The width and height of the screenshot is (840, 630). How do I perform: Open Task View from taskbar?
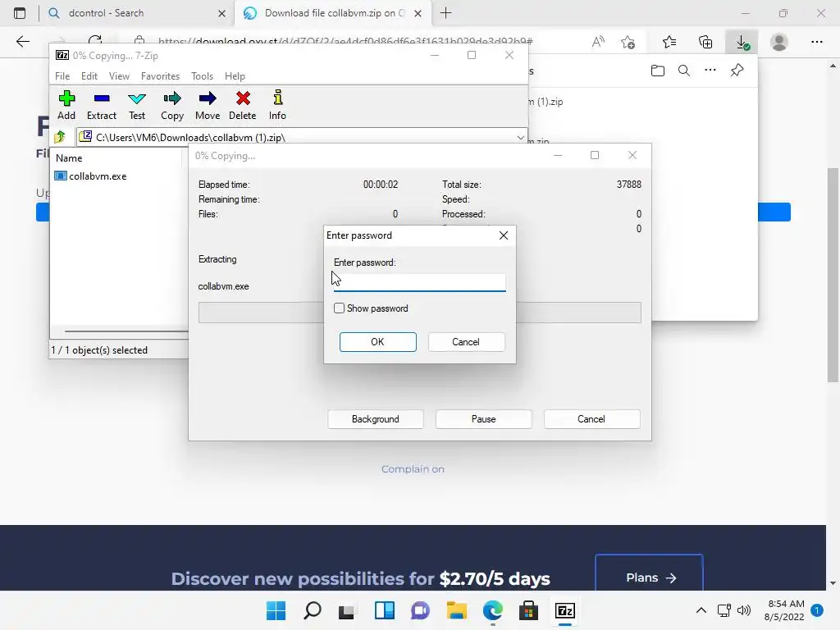coord(347,610)
